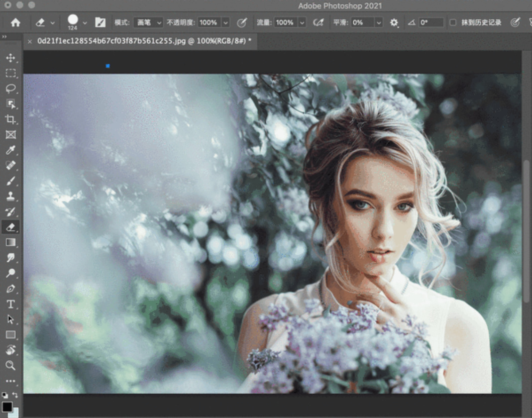532x418 pixels.
Task: Select the Rectangular Marquee tool
Action: pyautogui.click(x=10, y=73)
